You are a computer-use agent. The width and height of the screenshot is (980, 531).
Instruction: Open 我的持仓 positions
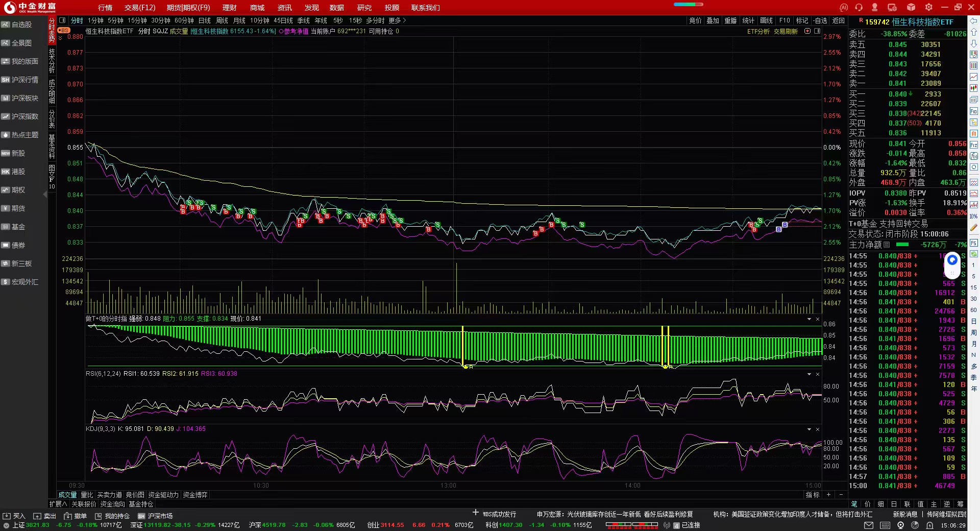pyautogui.click(x=112, y=516)
